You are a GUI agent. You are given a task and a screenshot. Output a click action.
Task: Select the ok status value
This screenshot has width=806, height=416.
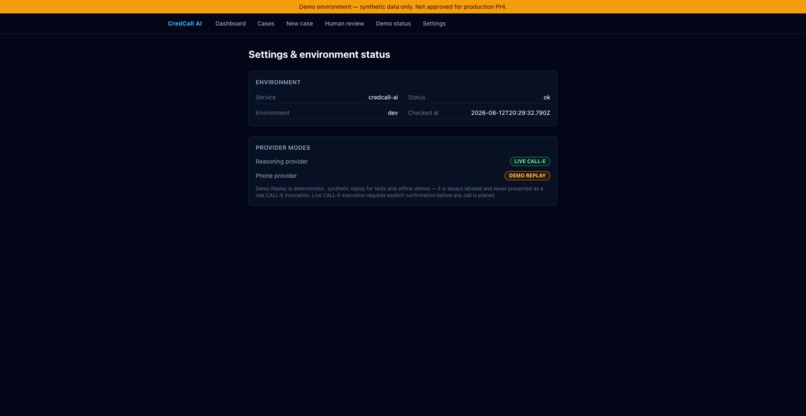click(547, 97)
